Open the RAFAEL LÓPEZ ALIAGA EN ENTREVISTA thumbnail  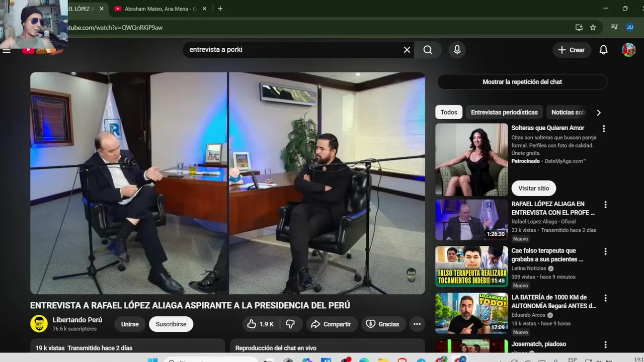(471, 220)
